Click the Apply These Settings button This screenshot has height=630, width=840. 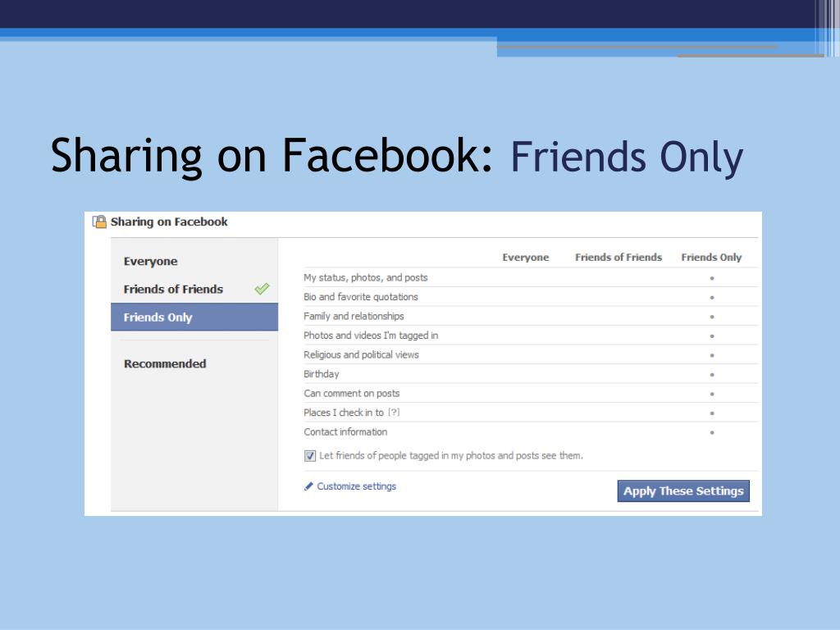[683, 491]
